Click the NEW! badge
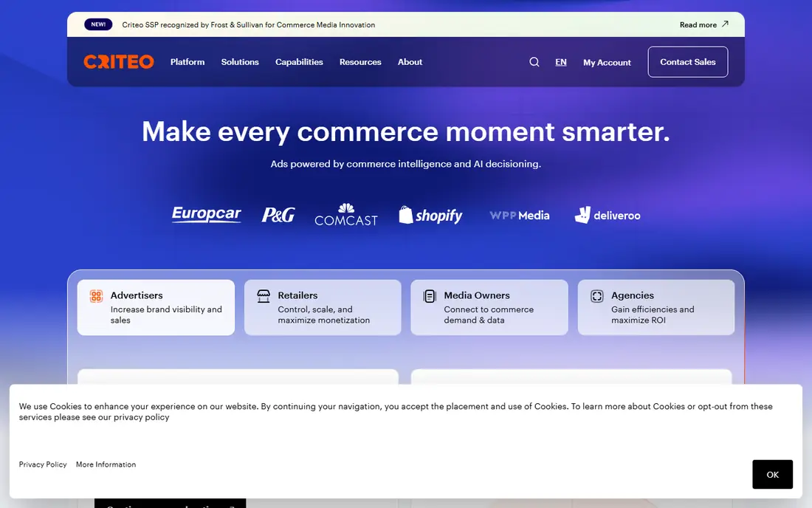Screen dimensions: 812x508 [98, 24]
